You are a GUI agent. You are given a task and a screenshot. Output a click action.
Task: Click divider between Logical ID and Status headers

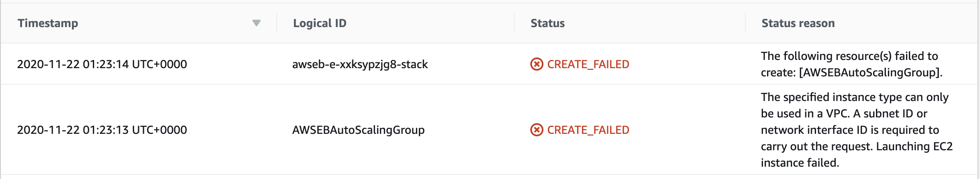coord(514,23)
